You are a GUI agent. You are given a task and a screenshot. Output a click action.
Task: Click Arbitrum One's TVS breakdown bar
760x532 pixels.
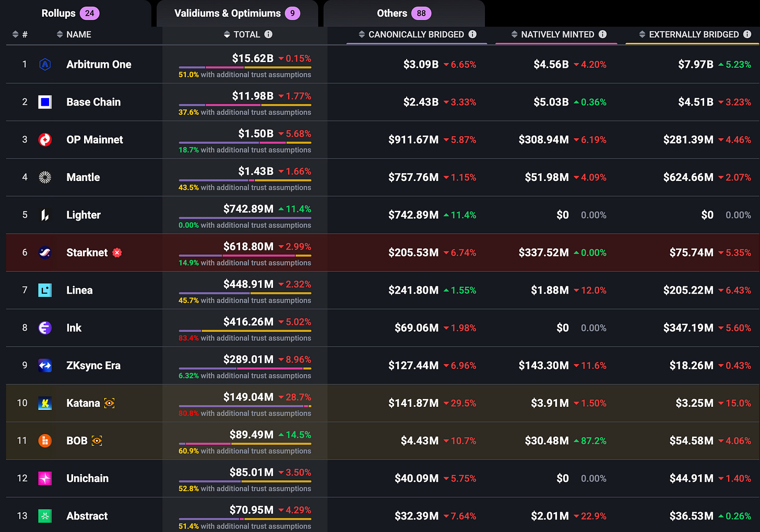click(245, 68)
